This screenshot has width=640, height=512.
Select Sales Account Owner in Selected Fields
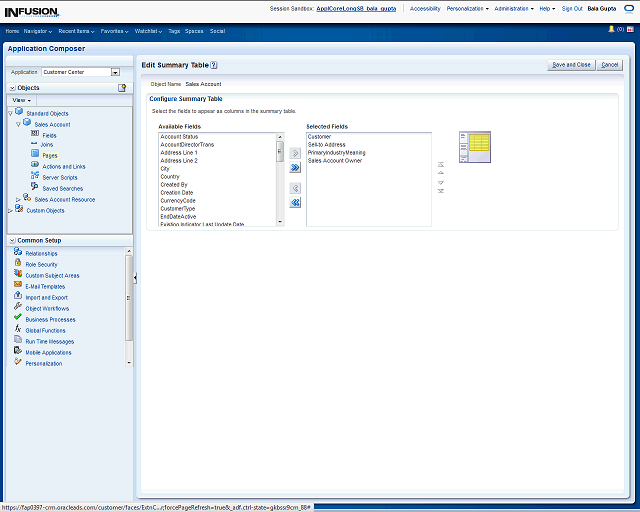point(334,160)
